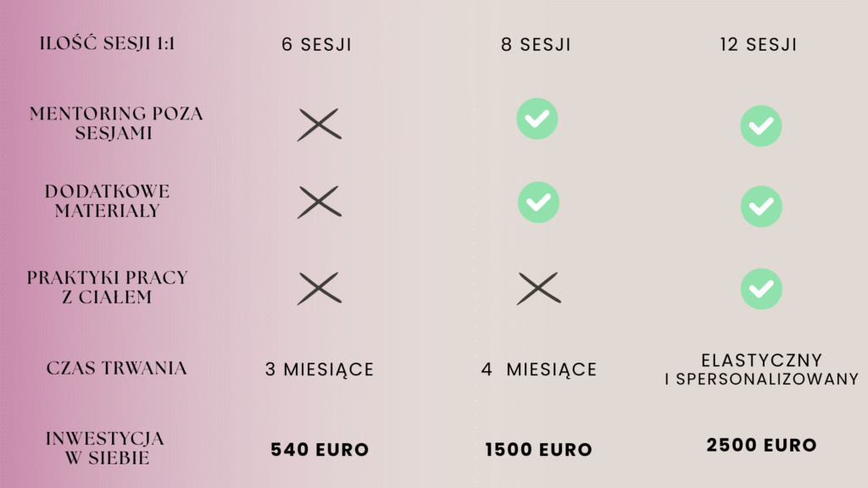Click the green checkmark for praktyki pracy in 12 sesji
Screen dimensions: 868x488
click(761, 289)
